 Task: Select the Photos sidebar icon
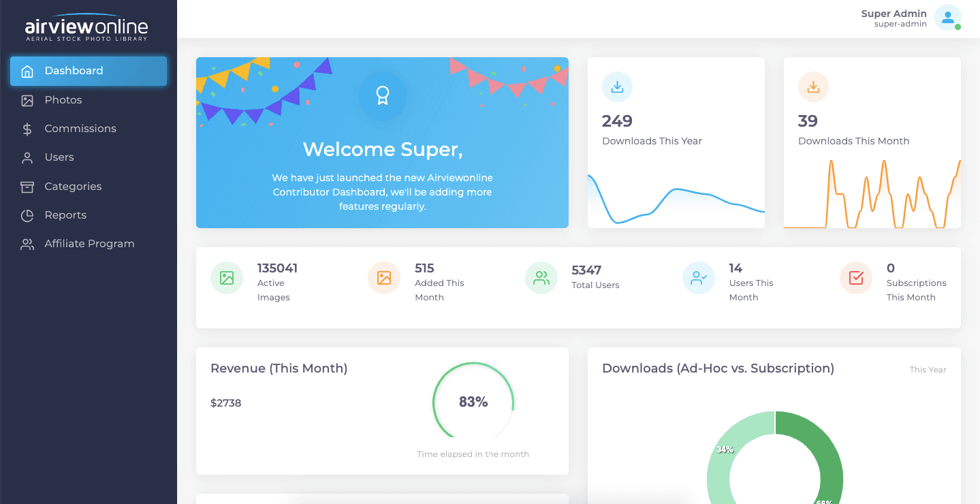pyautogui.click(x=26, y=99)
